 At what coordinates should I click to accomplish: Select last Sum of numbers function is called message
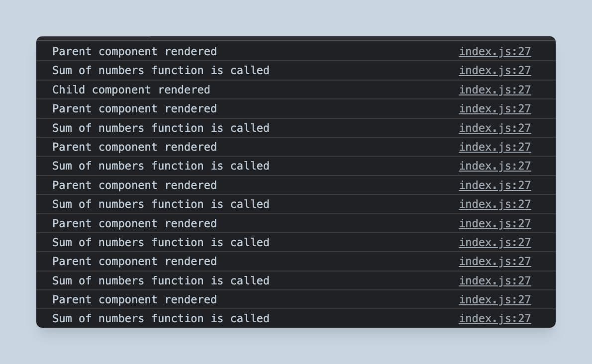tap(161, 319)
